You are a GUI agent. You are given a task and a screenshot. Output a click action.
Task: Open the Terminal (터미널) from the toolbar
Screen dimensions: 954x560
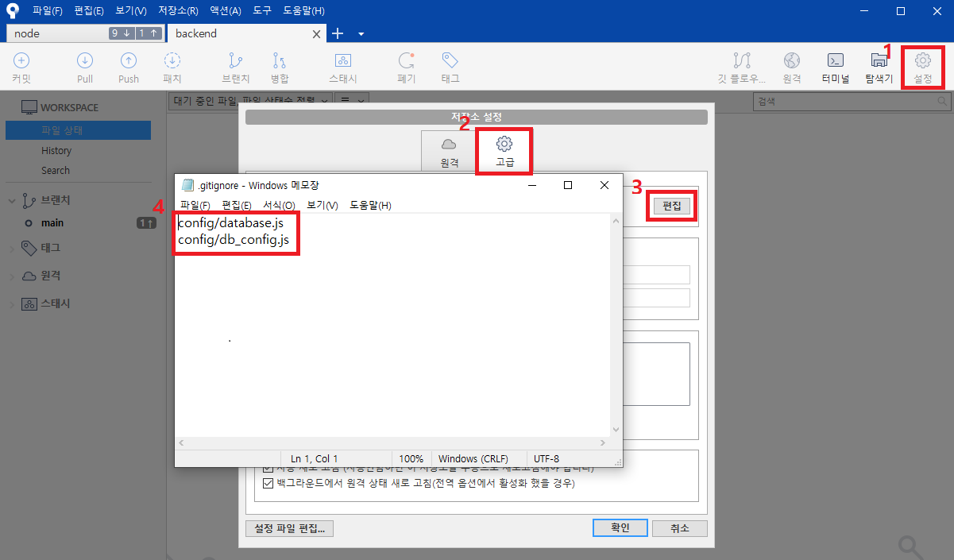point(835,61)
